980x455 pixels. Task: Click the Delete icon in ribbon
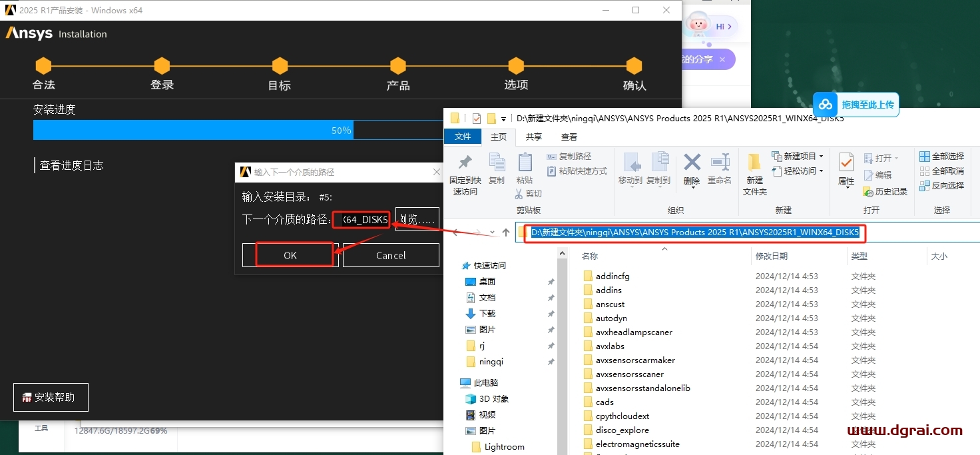click(x=692, y=163)
